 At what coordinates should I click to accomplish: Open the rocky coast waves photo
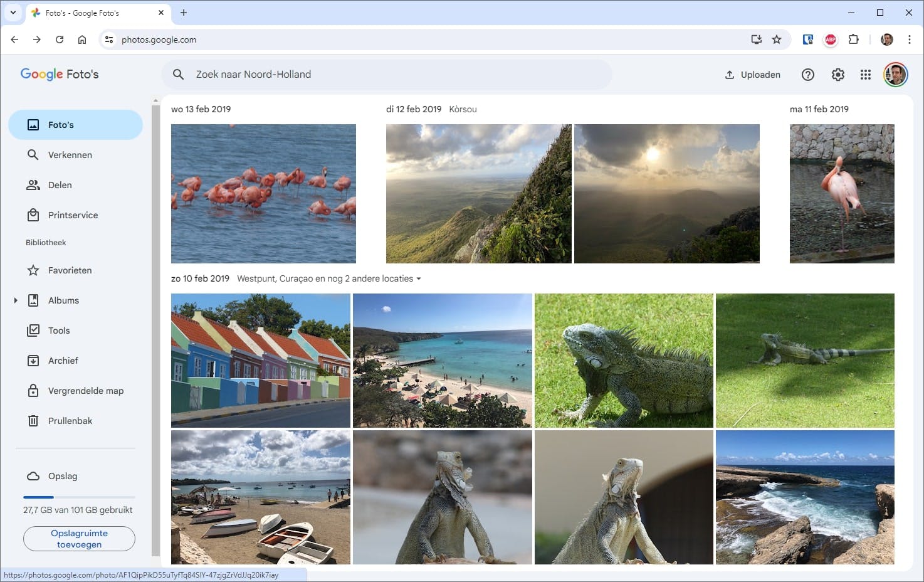pyautogui.click(x=805, y=497)
